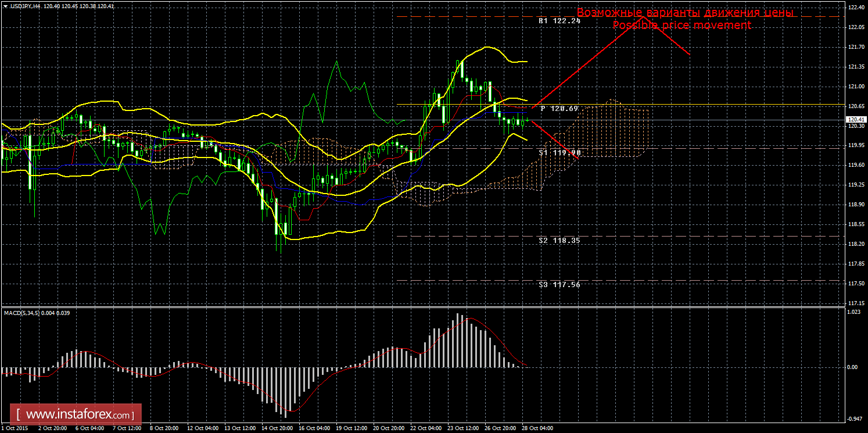
Task: Select the 'Possible price movement' red annotation
Action: pyautogui.click(x=682, y=26)
